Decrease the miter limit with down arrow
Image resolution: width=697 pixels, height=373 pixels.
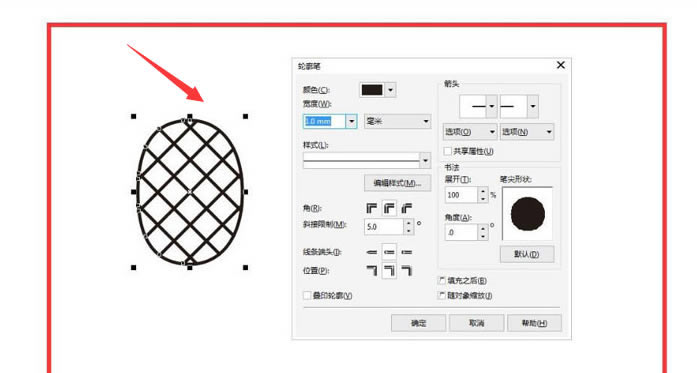[x=409, y=231]
